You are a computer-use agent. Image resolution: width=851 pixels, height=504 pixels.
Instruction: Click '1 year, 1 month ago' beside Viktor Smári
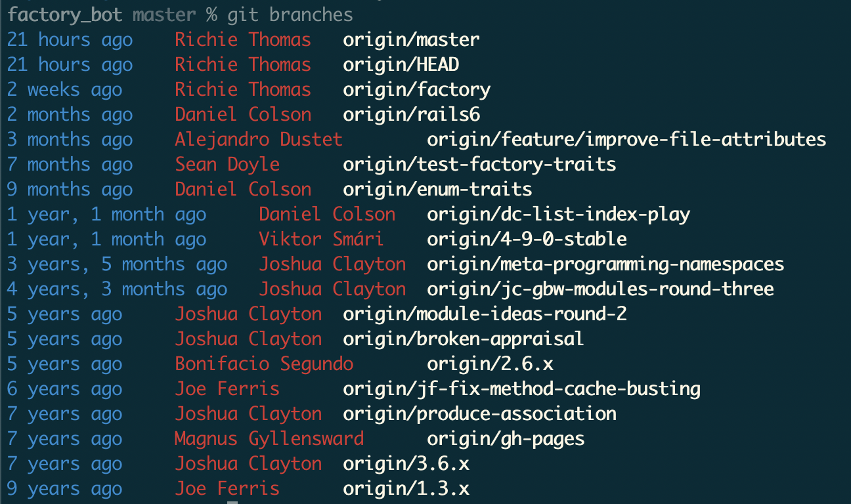click(x=106, y=240)
